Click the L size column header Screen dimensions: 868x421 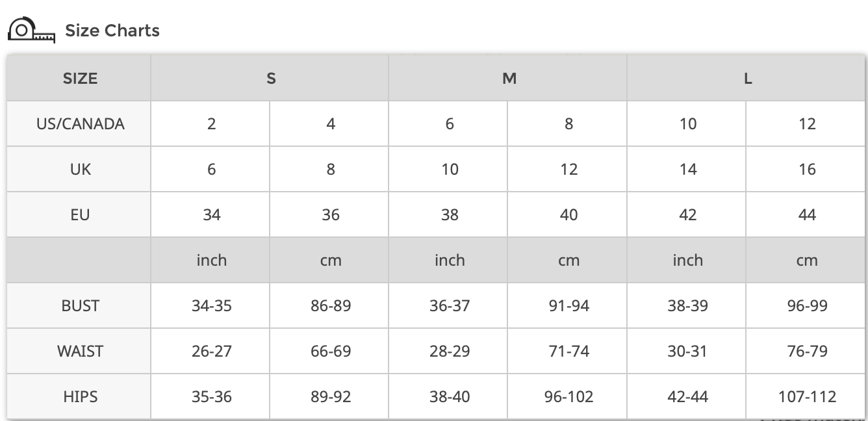pos(747,79)
